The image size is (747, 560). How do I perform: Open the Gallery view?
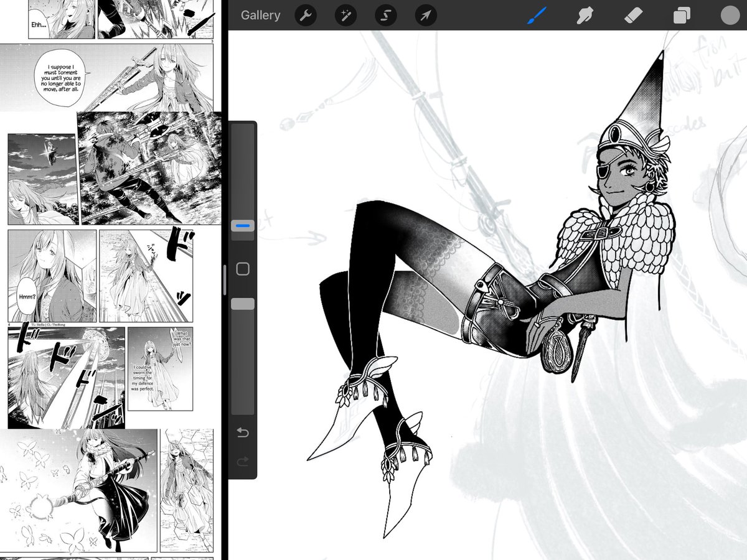pos(260,16)
